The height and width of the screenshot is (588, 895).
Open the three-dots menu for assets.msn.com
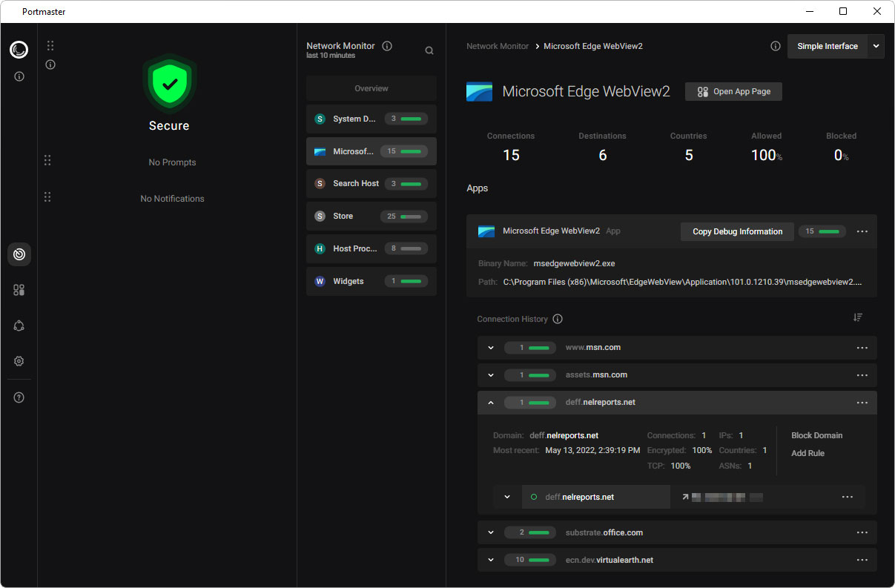pos(862,375)
